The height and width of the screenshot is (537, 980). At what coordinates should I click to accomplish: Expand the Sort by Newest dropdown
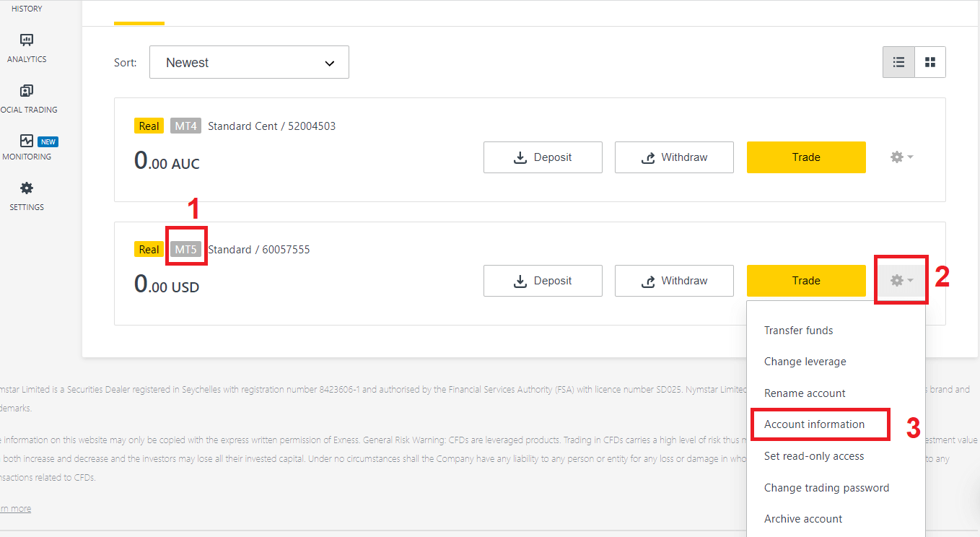(x=249, y=63)
